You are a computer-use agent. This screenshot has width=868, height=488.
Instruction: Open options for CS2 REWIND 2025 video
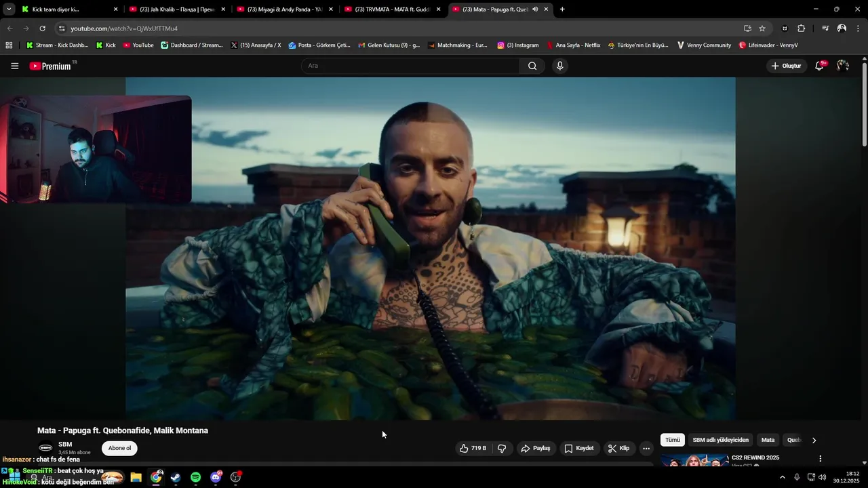click(820, 459)
